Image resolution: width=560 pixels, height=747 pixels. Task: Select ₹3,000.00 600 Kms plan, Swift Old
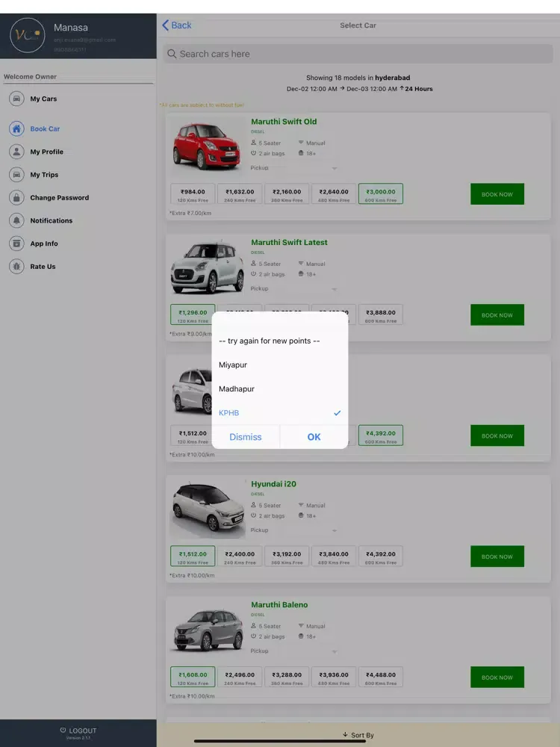coord(381,194)
